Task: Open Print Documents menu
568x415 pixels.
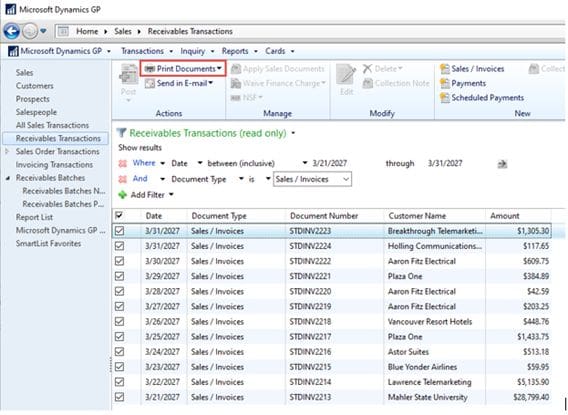Action: tap(183, 68)
